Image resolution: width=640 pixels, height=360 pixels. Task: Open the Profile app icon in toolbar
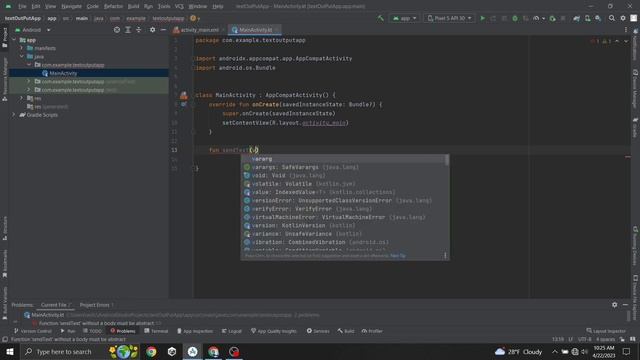(x=536, y=18)
